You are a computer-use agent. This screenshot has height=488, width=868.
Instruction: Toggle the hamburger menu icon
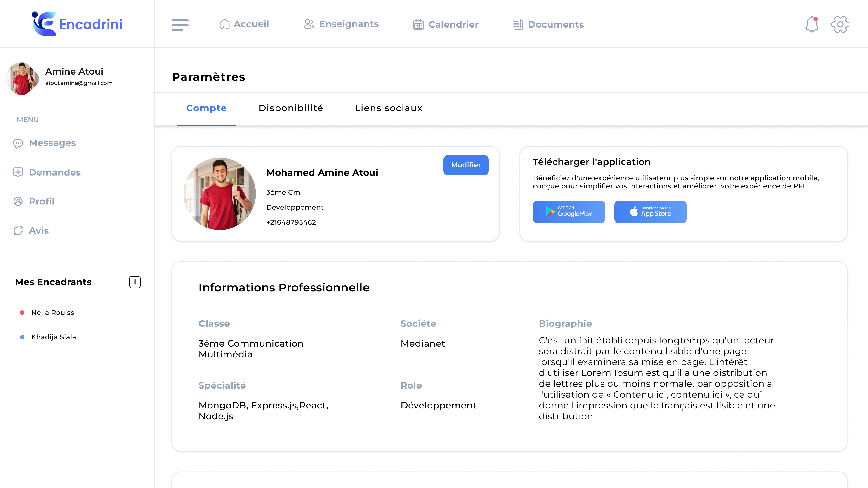pos(180,25)
